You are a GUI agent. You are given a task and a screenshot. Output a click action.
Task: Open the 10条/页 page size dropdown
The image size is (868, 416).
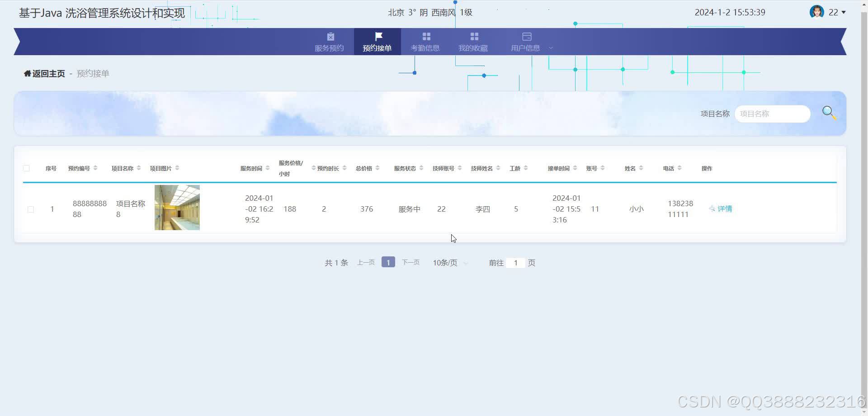450,263
